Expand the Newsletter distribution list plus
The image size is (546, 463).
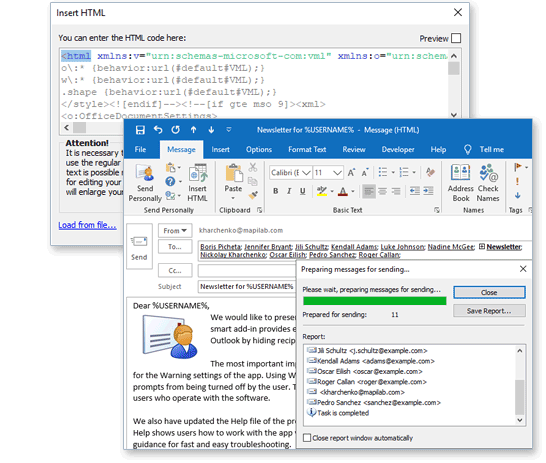(482, 246)
